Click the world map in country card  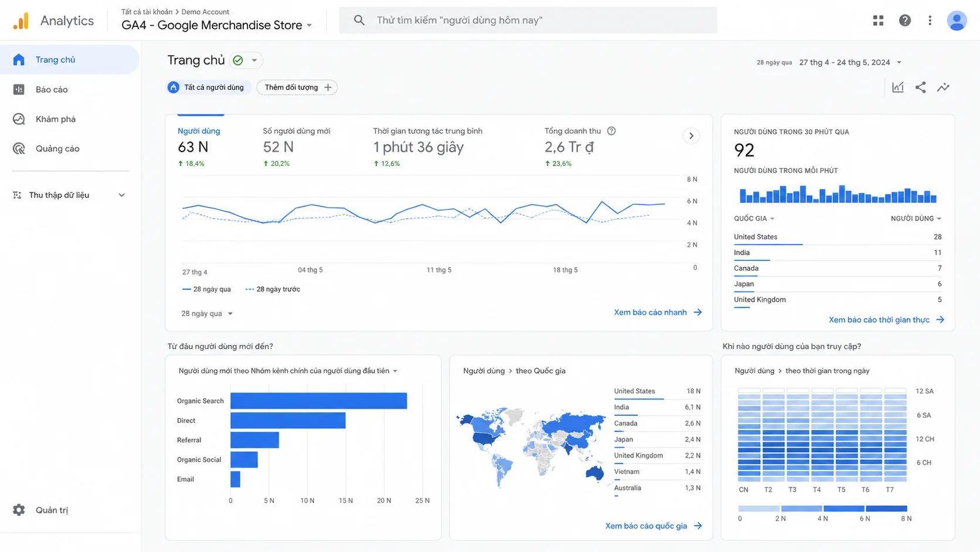[x=531, y=446]
